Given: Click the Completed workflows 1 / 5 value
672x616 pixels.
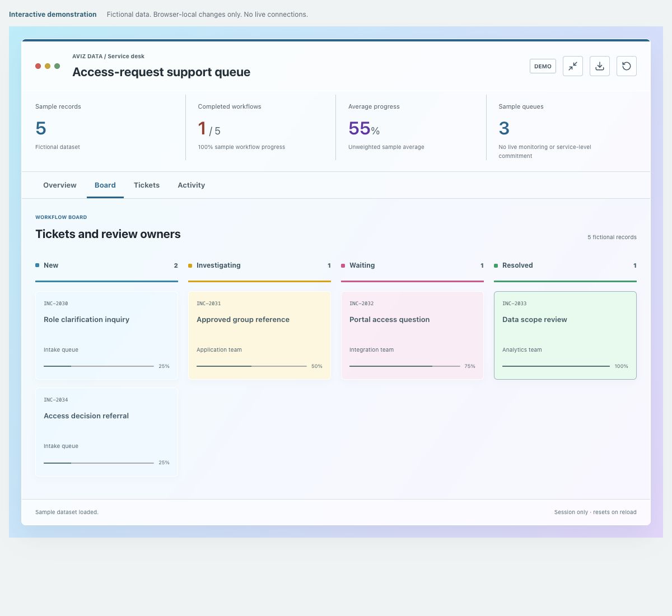Looking at the screenshot, I should (x=209, y=129).
